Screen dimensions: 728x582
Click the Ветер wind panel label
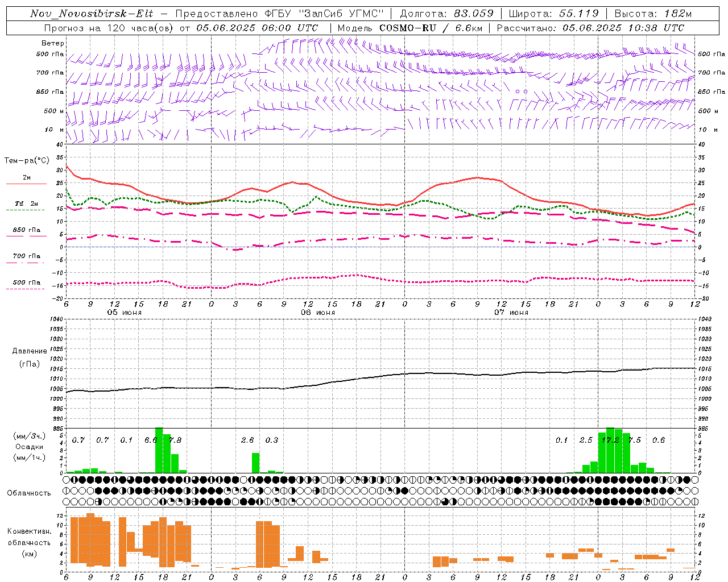click(x=53, y=43)
